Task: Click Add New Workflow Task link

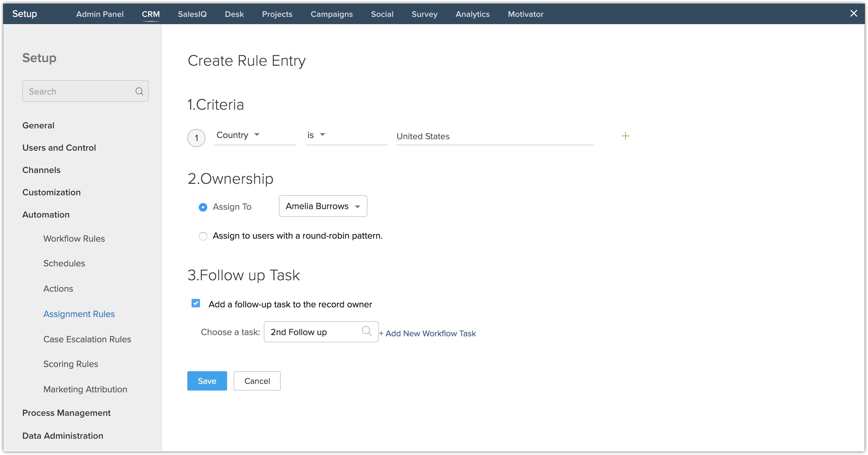Action: [427, 333]
